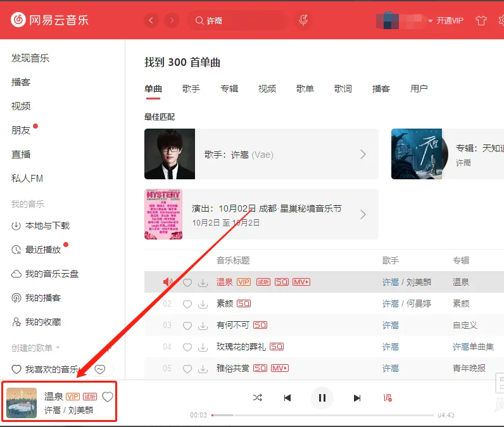
Task: Open artist 何曼婷 in 素颜 row
Action: tap(419, 303)
